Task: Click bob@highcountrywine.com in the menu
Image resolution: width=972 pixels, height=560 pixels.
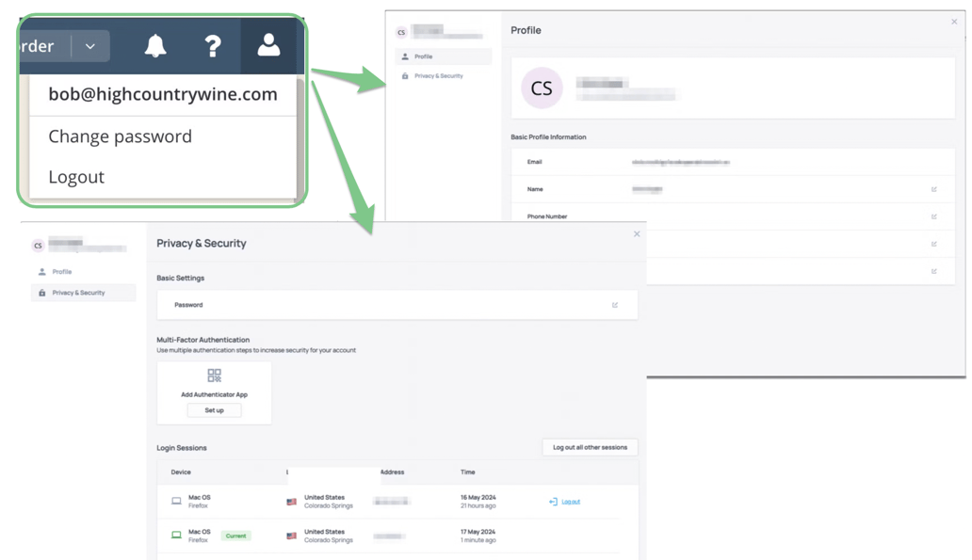Action: click(162, 93)
